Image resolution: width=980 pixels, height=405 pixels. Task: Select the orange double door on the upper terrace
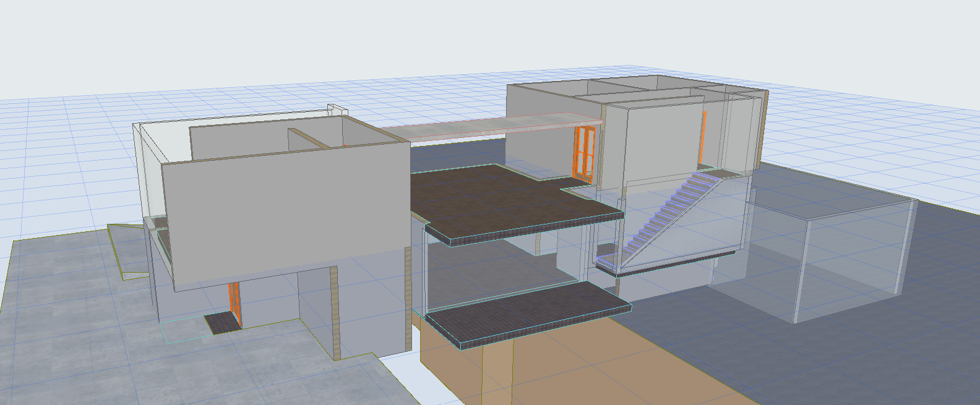pos(585,153)
